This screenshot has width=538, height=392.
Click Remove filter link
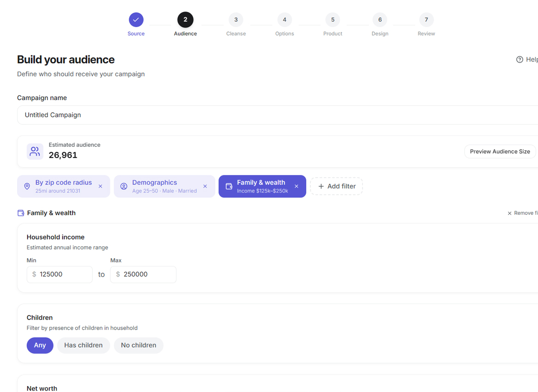pyautogui.click(x=523, y=213)
